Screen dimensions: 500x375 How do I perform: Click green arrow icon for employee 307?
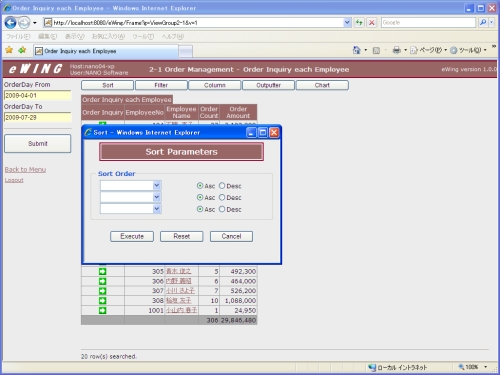tap(102, 291)
